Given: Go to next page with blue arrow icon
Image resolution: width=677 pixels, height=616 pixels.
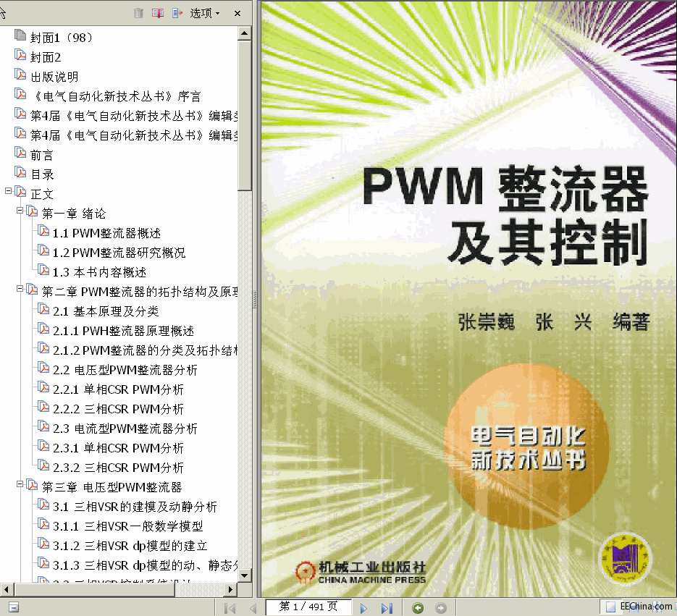Looking at the screenshot, I should 364,608.
